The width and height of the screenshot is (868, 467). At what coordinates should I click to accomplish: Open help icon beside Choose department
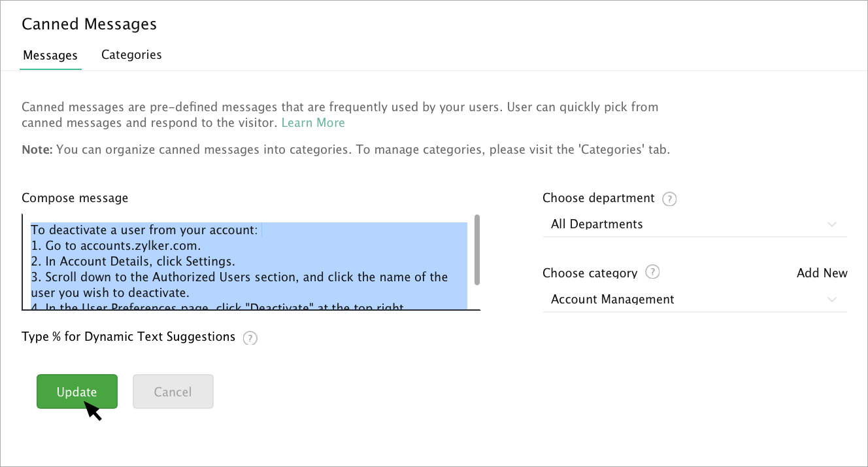coord(669,199)
